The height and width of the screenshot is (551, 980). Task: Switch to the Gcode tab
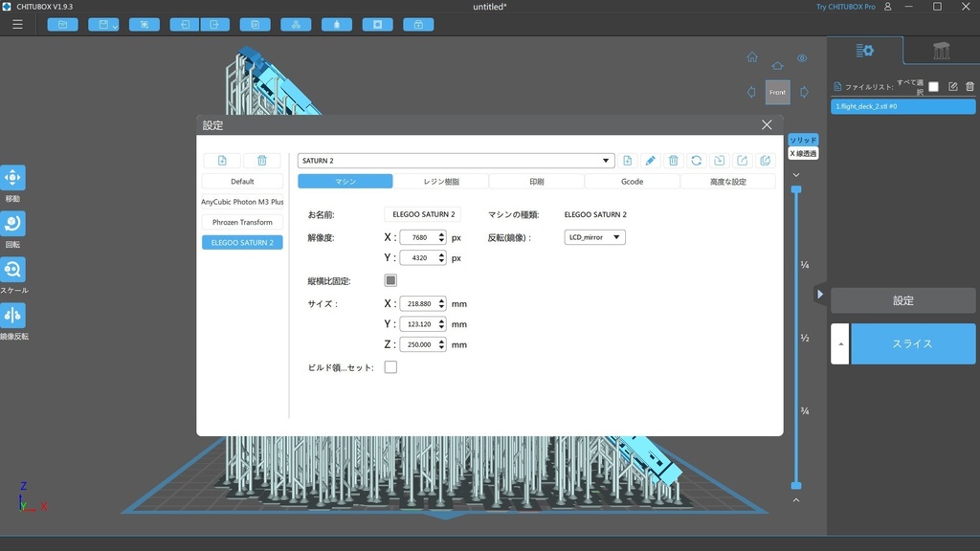(x=632, y=181)
